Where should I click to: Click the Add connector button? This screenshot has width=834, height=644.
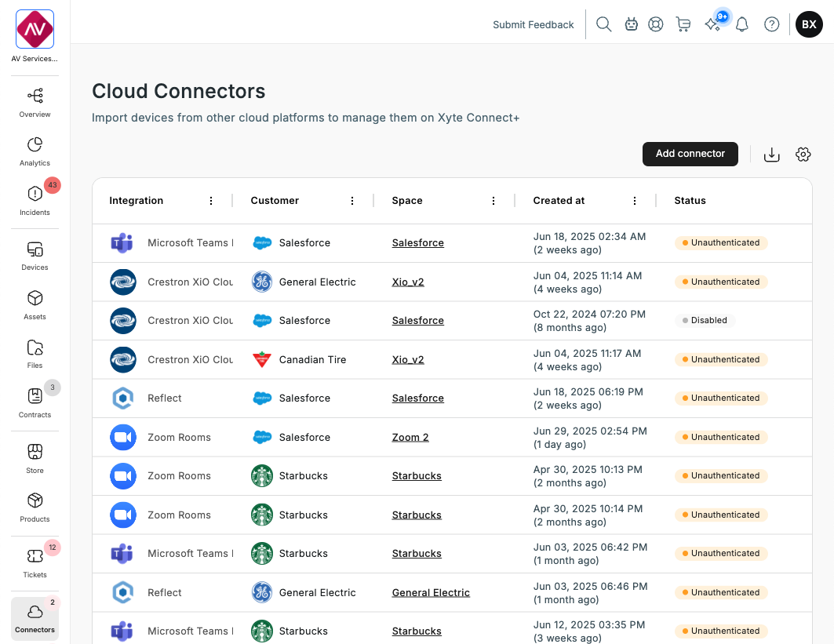[690, 154]
